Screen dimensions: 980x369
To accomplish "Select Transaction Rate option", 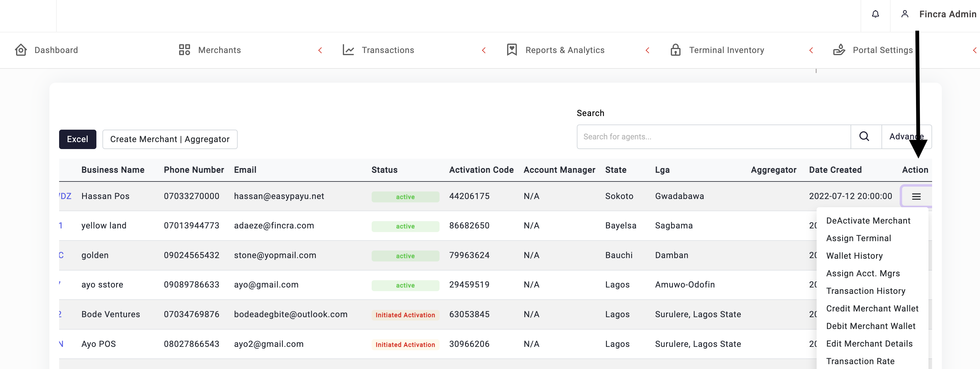I will (860, 361).
